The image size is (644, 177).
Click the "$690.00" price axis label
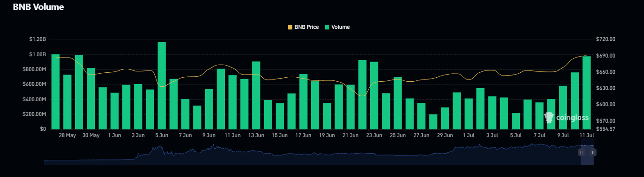(605, 56)
